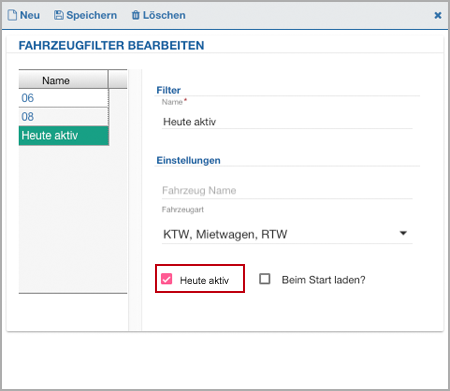The height and width of the screenshot is (391, 450).
Task: Click the Speichern floppy disk icon
Action: point(59,15)
